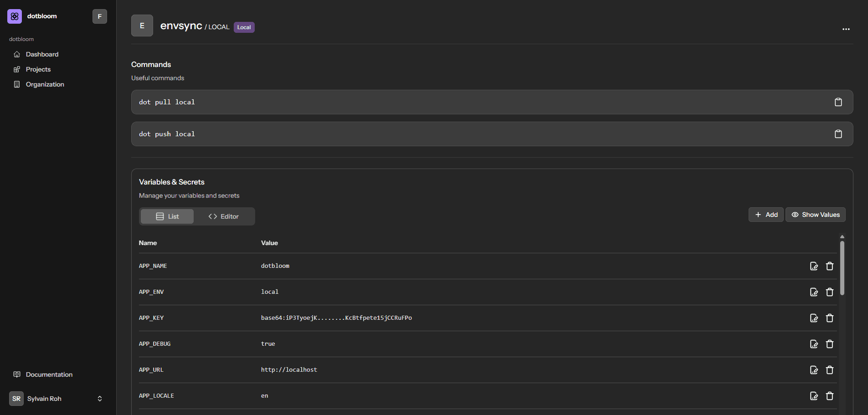Select the dot push local command text
The image size is (868, 415).
(x=167, y=134)
